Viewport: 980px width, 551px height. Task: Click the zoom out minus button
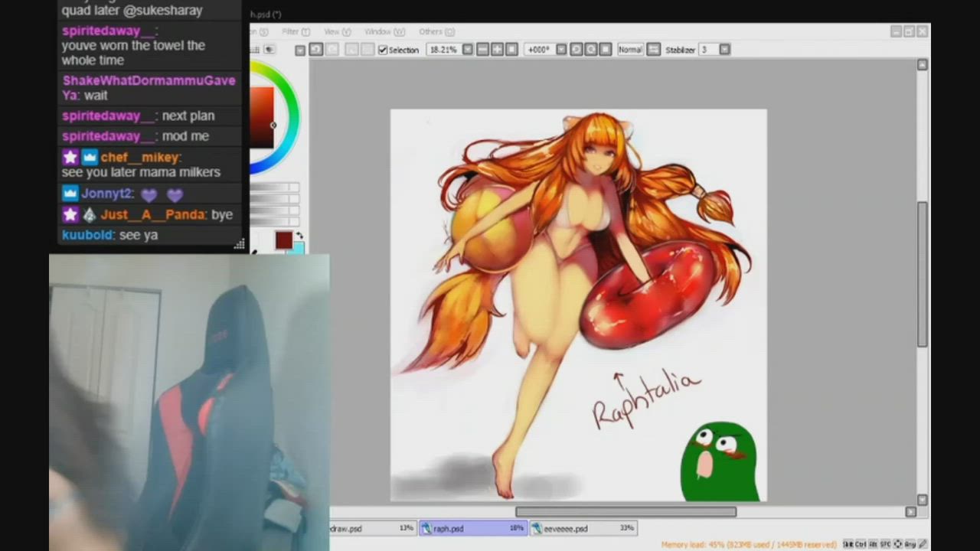[x=483, y=50]
